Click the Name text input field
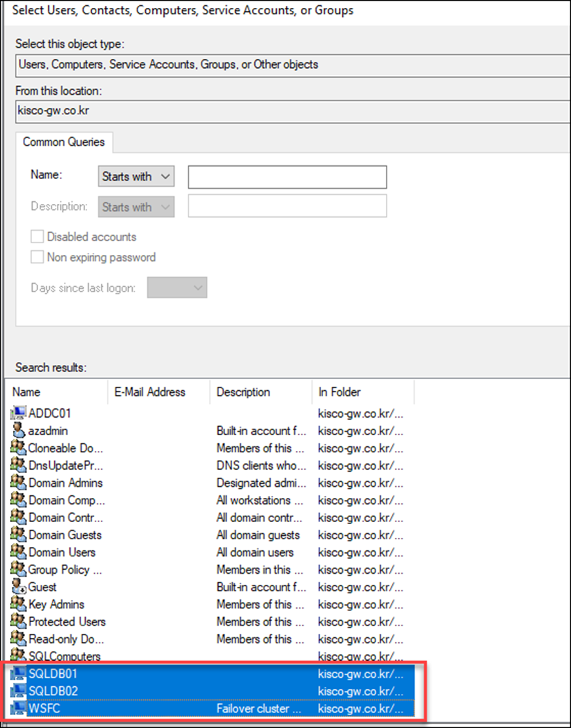 [x=287, y=177]
